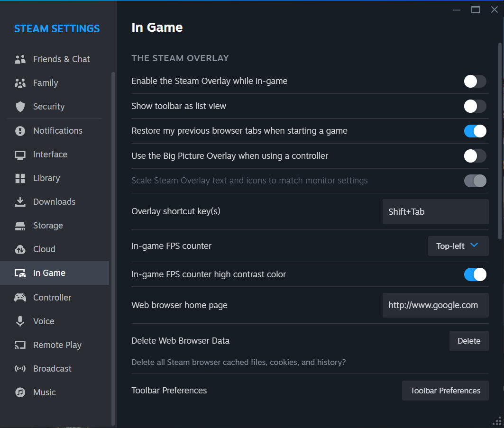Click the Downloads arrow icon
This screenshot has width=504, height=428.
click(x=20, y=202)
